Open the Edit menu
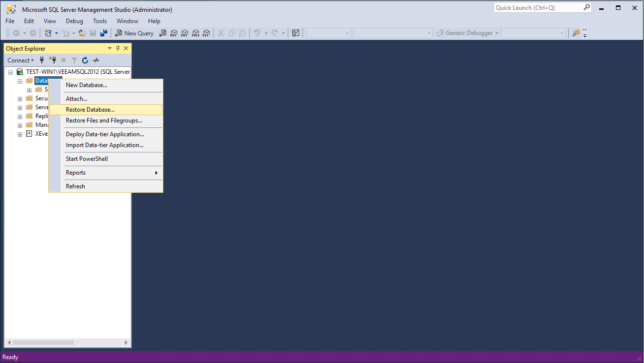The height and width of the screenshot is (363, 644). [29, 21]
